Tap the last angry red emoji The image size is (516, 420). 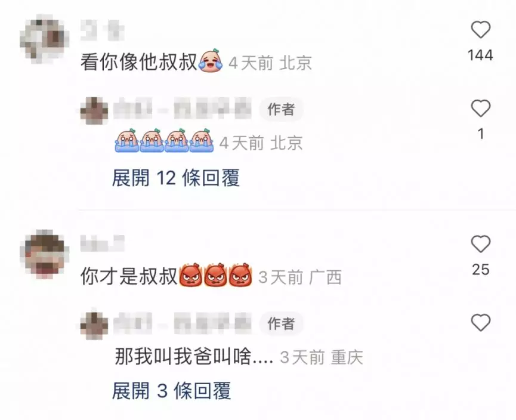click(240, 275)
